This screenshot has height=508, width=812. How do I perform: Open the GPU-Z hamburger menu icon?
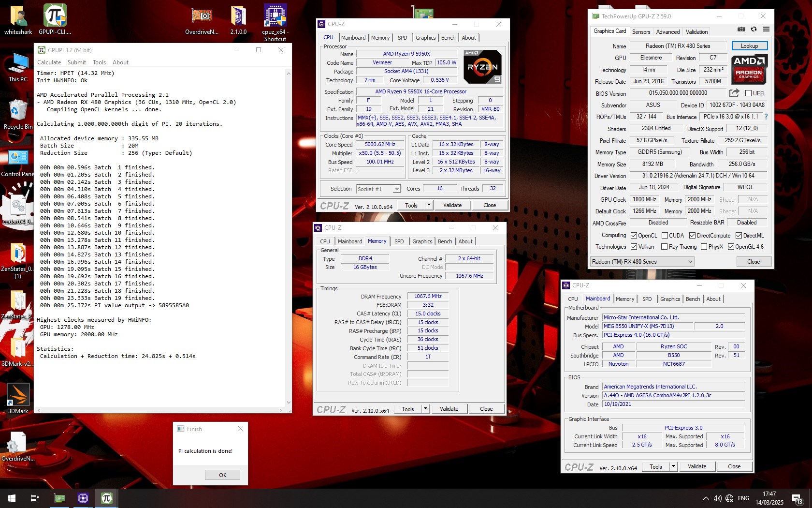point(766,30)
